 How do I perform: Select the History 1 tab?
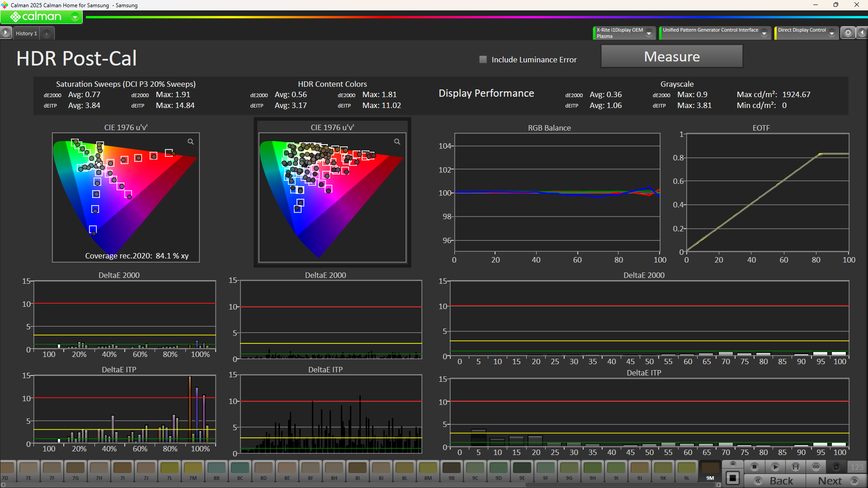(26, 33)
